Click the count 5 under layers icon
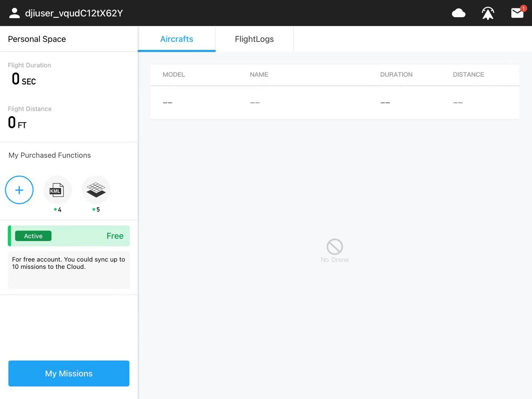 coord(98,210)
